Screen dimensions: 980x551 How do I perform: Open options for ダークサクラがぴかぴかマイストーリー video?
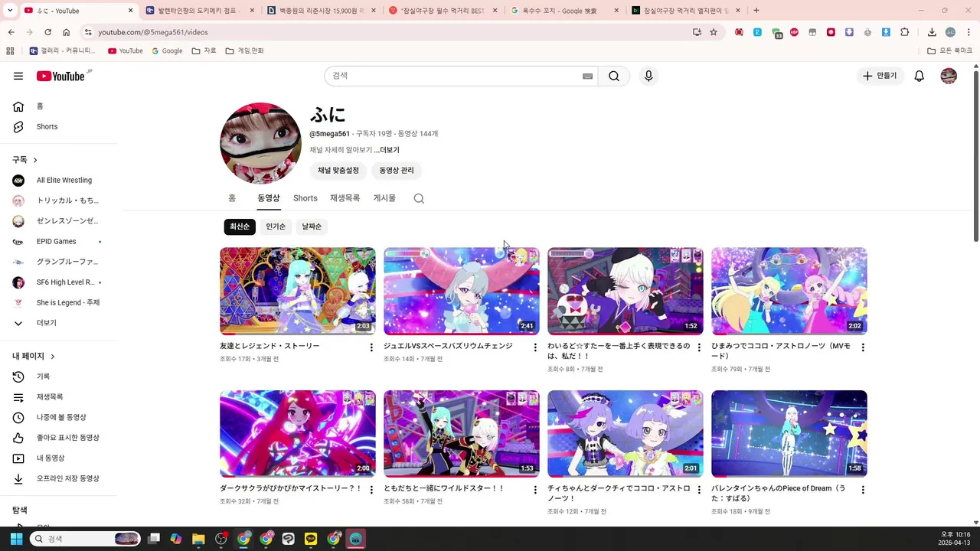pos(371,490)
